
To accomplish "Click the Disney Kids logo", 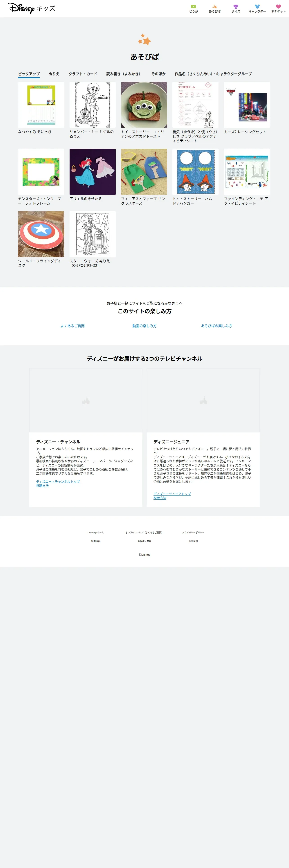I will [x=32, y=8].
